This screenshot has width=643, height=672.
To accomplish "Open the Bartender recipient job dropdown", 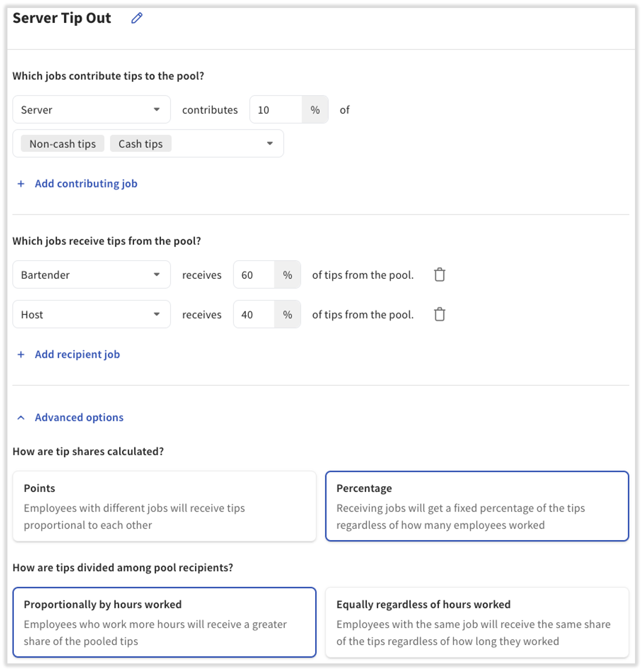I will pos(92,275).
